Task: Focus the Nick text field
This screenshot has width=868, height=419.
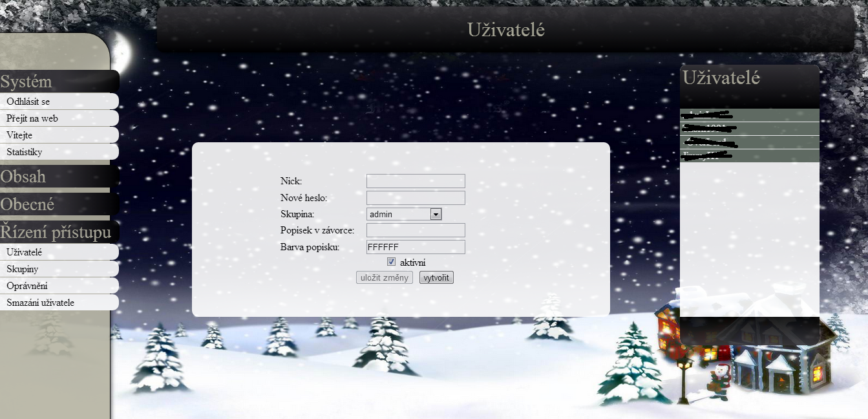Action: click(416, 181)
